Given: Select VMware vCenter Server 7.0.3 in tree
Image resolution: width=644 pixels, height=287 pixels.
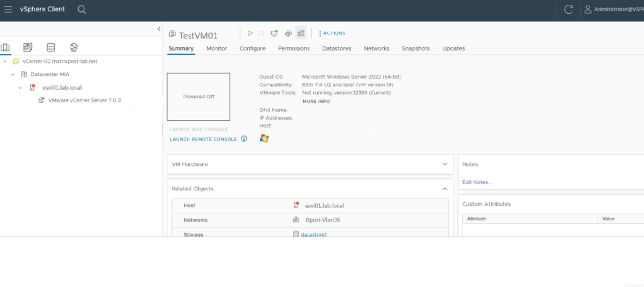Looking at the screenshot, I should [x=84, y=100].
